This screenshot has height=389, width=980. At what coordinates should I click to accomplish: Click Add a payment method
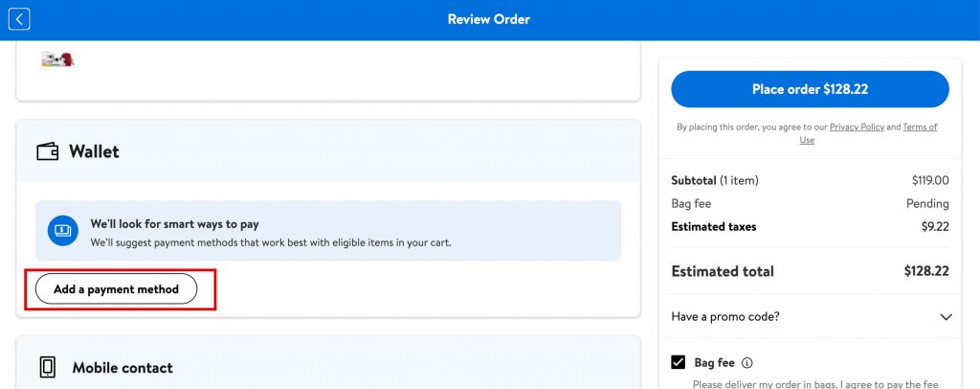click(116, 288)
